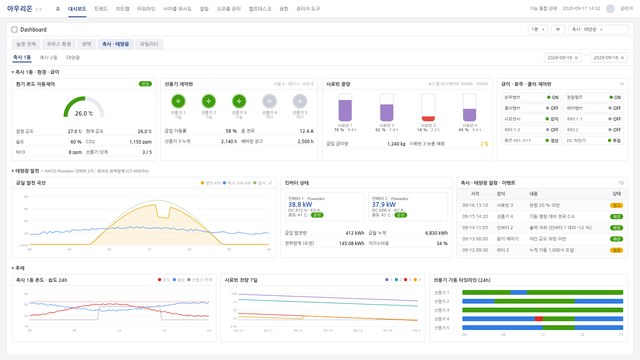Collapse the 태양광 발전 section
This screenshot has height=360, width=640.
[x=13, y=171]
